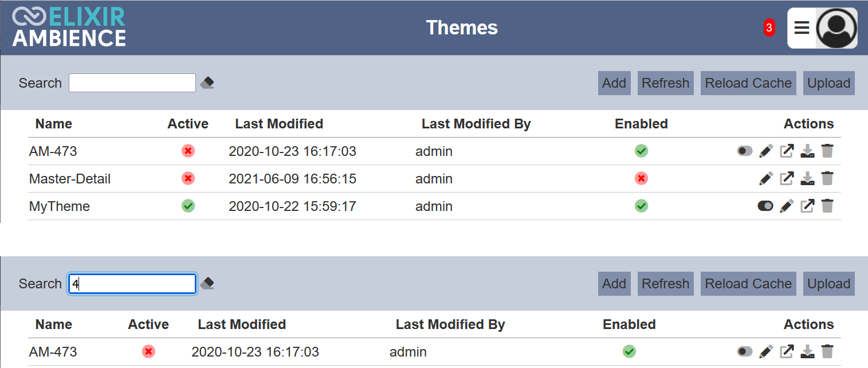Toggle activation switch for AM-473 in top table
The width and height of the screenshot is (868, 368).
[745, 151]
